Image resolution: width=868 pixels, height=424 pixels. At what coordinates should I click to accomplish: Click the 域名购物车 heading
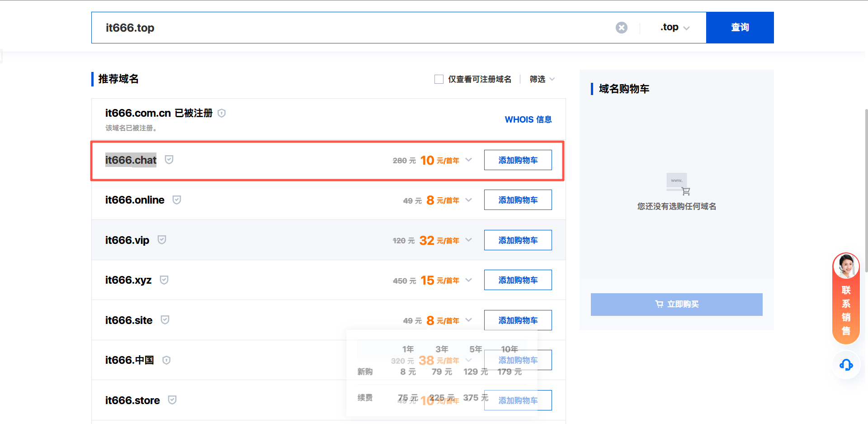(x=624, y=89)
